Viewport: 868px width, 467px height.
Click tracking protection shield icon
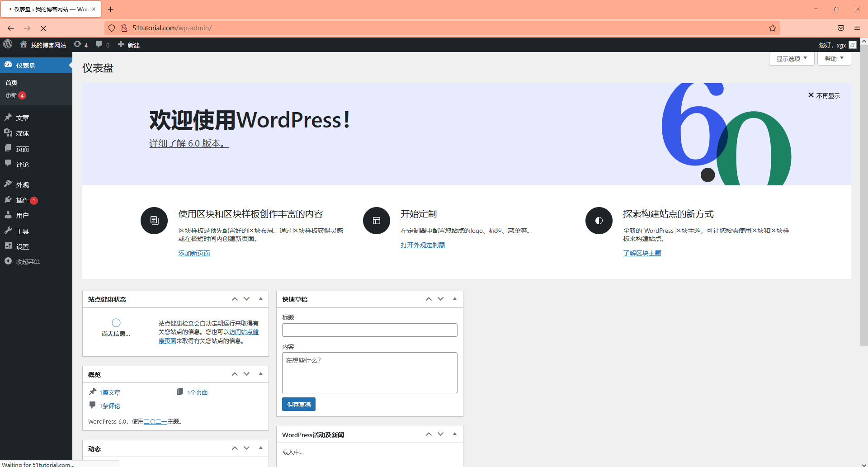tap(112, 28)
